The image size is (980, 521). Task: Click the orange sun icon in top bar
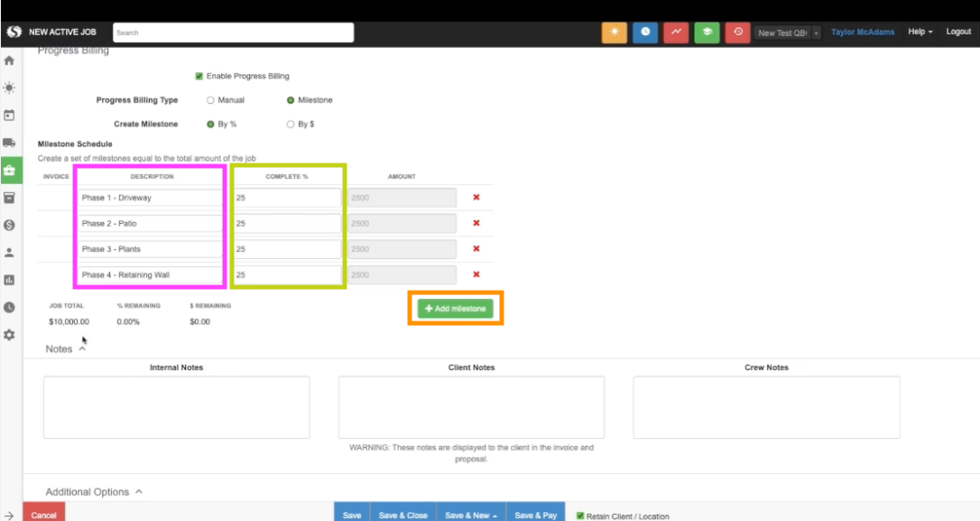coord(615,32)
